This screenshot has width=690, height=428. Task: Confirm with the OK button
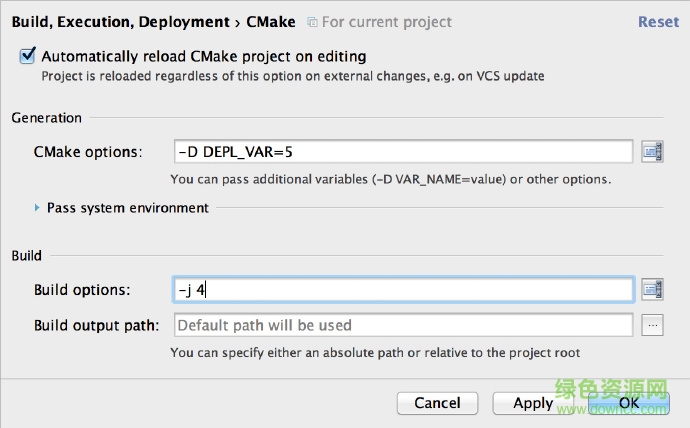click(628, 403)
